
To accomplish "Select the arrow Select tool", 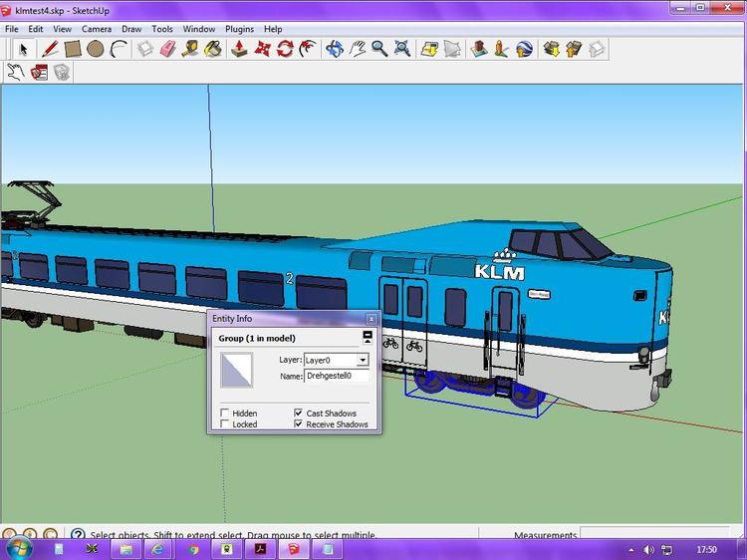I will (23, 49).
